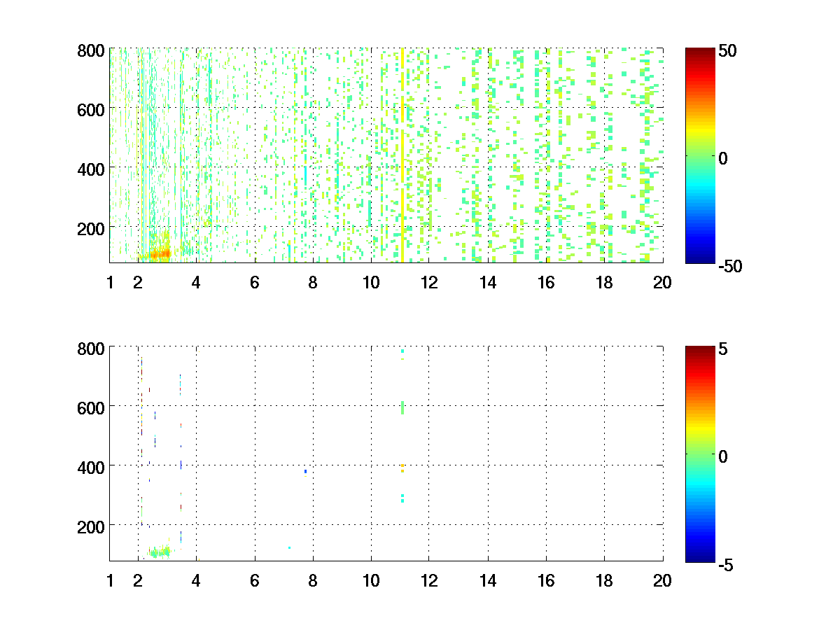The height and width of the screenshot is (630, 840).
Task: Click x-axis tick '16' under the top plot
Action: click(546, 282)
